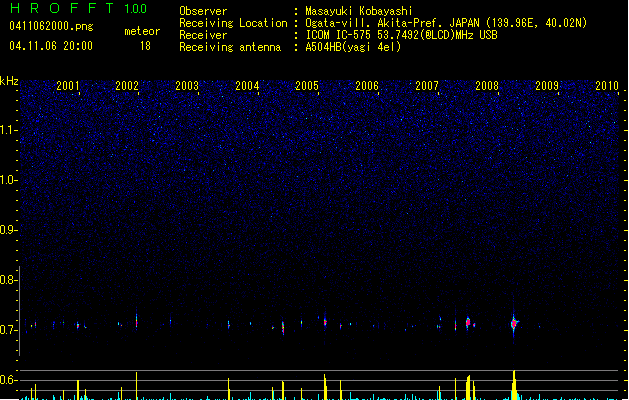Image resolution: width=629 pixels, height=400 pixels.
Task: Click the date stamp 04.11.06 20:00
Action: coord(51,46)
